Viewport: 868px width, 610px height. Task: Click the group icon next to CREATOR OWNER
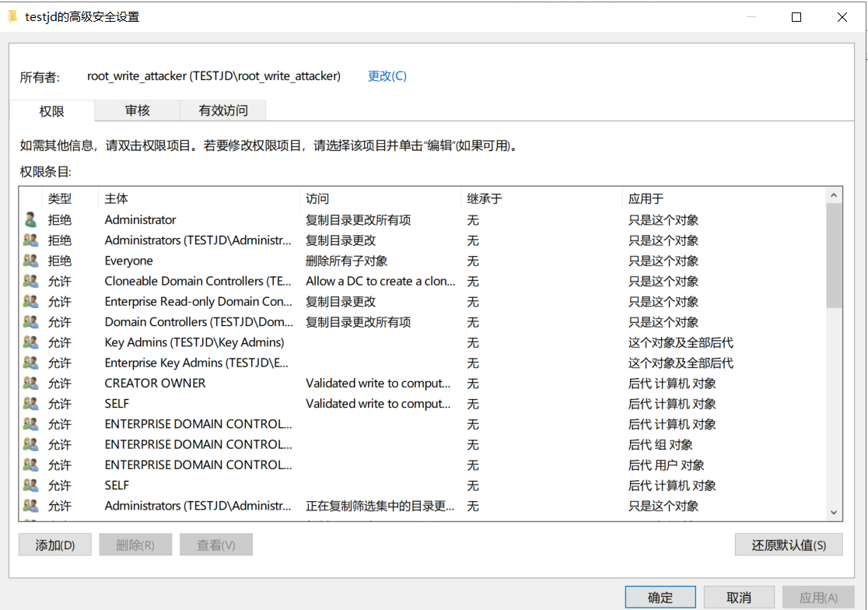[30, 383]
